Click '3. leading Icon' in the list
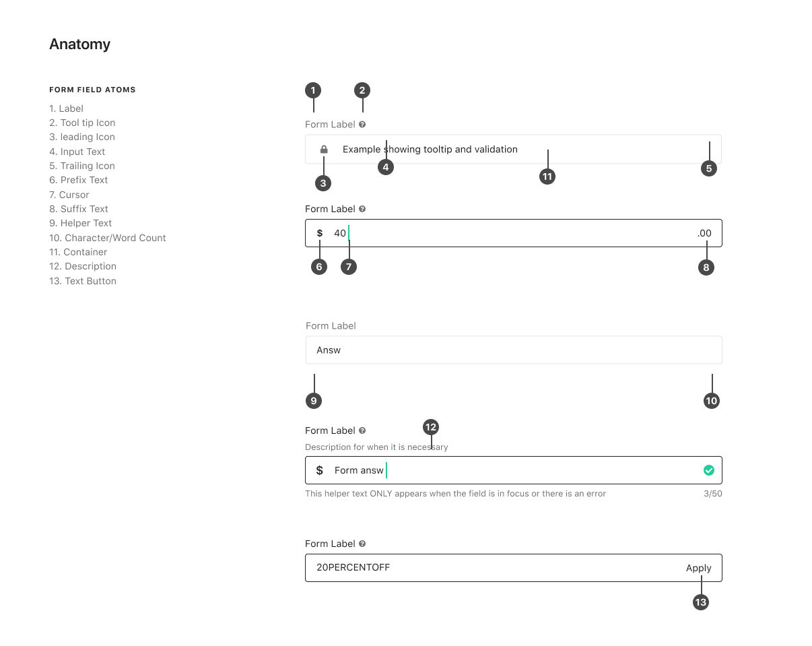Screen dimensions: 812x646 click(82, 137)
